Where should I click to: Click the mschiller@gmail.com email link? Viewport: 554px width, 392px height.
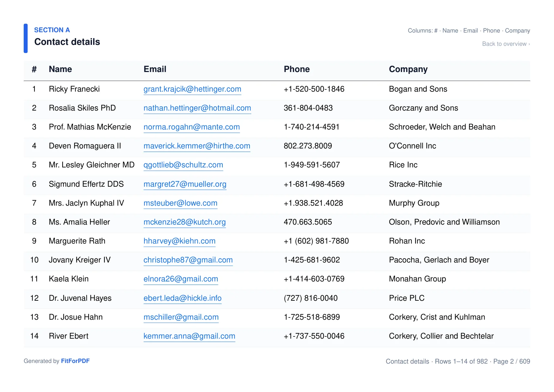[181, 317]
